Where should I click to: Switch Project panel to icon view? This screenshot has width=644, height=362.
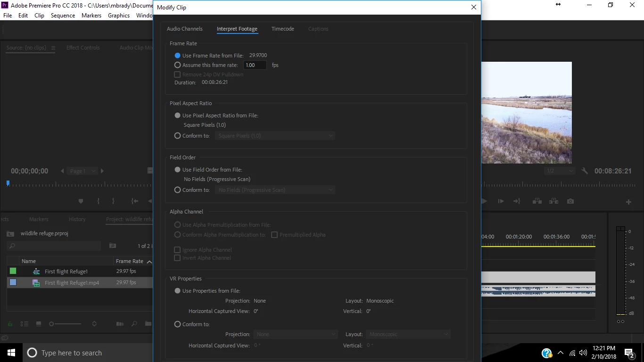39,324
